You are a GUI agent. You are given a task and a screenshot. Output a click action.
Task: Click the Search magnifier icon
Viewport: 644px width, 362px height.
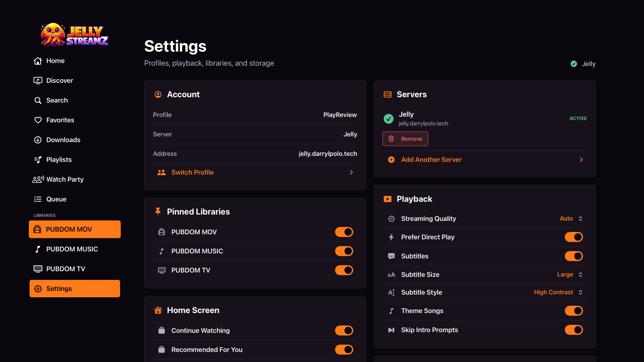(x=38, y=100)
